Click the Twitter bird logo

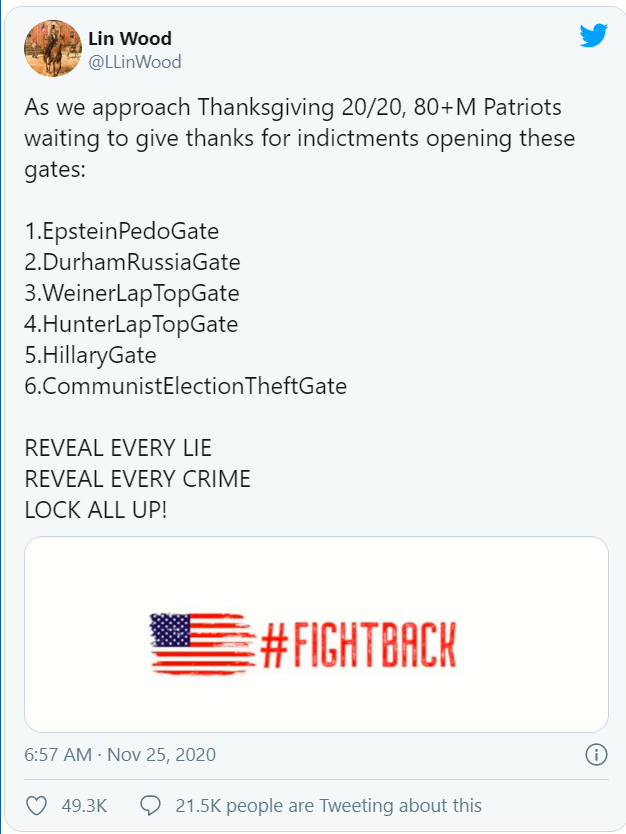pyautogui.click(x=593, y=36)
